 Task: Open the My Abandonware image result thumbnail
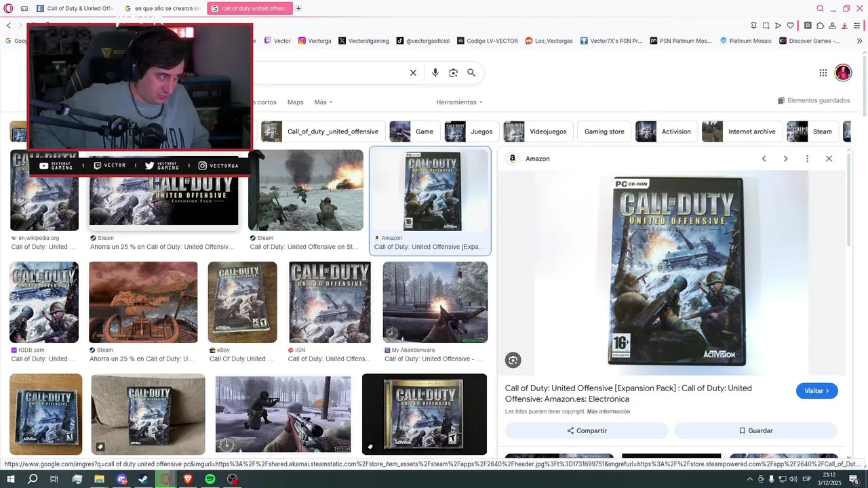click(435, 302)
